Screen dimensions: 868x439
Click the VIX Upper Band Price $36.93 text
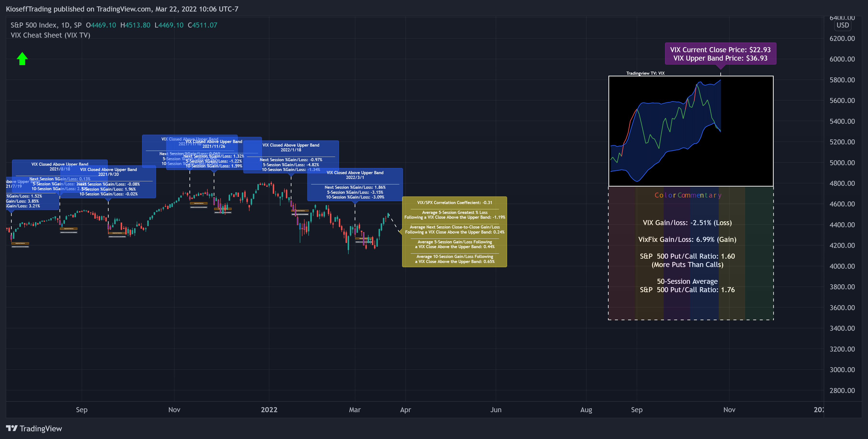coord(720,58)
